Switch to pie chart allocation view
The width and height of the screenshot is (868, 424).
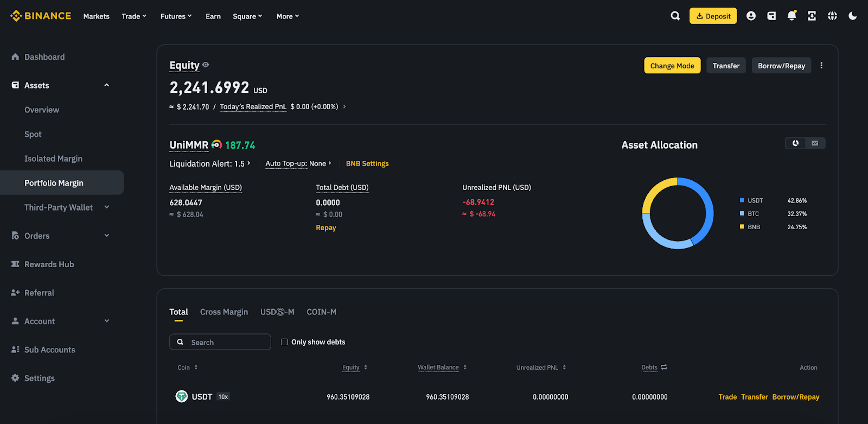[795, 143]
